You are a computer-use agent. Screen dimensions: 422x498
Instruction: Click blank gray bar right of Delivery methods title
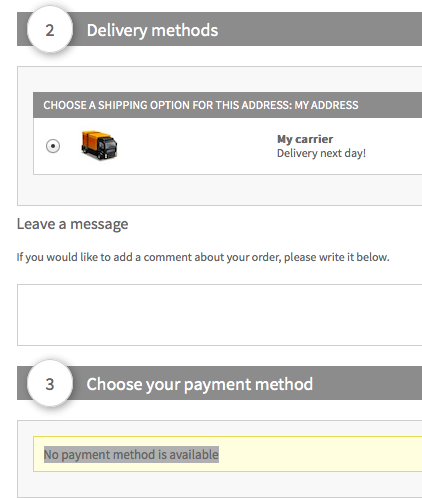(x=320, y=29)
